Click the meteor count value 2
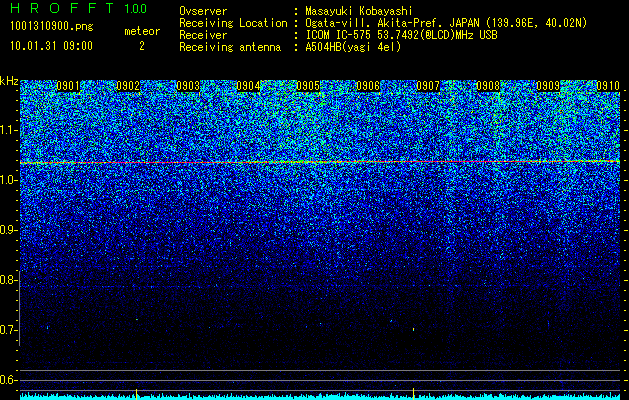The height and width of the screenshot is (400, 629). pos(142,46)
